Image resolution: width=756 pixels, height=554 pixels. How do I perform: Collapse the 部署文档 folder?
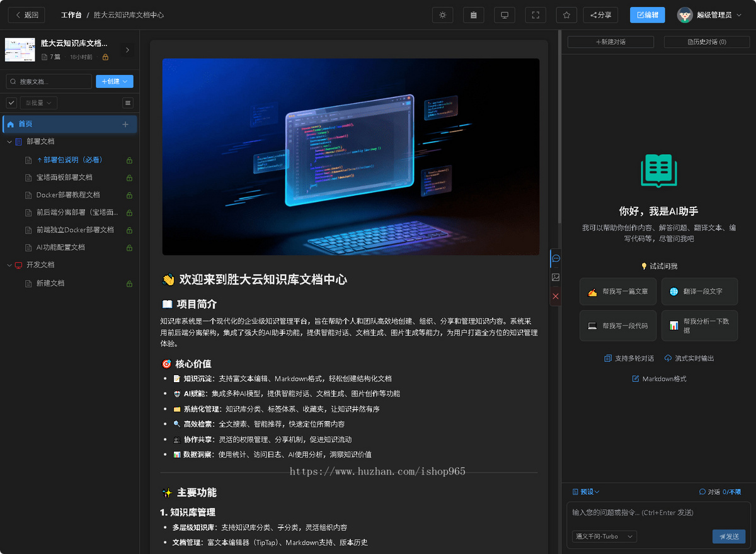point(9,142)
